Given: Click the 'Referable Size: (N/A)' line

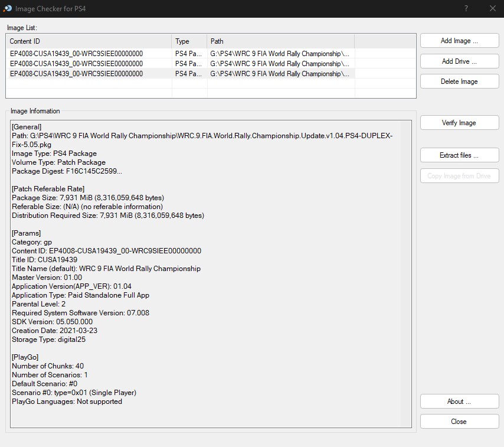Looking at the screenshot, I should click(x=87, y=207).
